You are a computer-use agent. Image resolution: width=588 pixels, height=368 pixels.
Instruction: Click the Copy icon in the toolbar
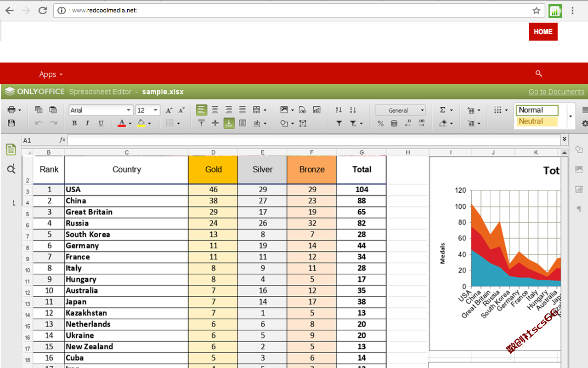point(39,110)
